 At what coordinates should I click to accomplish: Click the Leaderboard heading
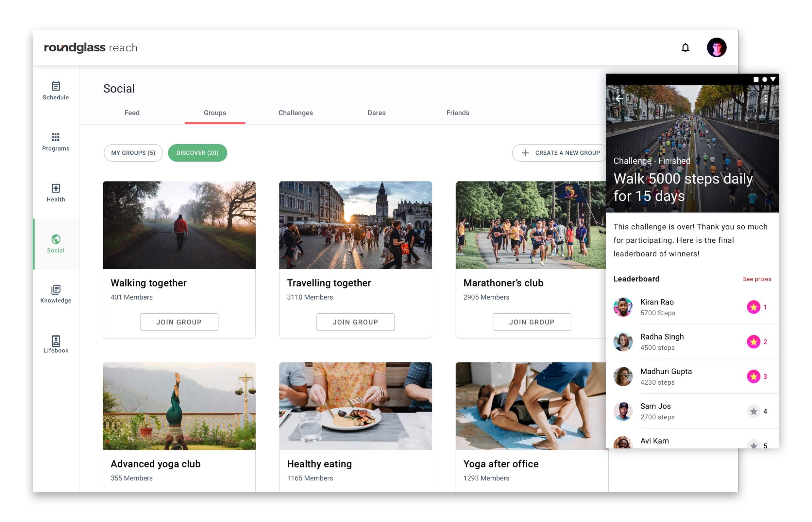point(636,279)
